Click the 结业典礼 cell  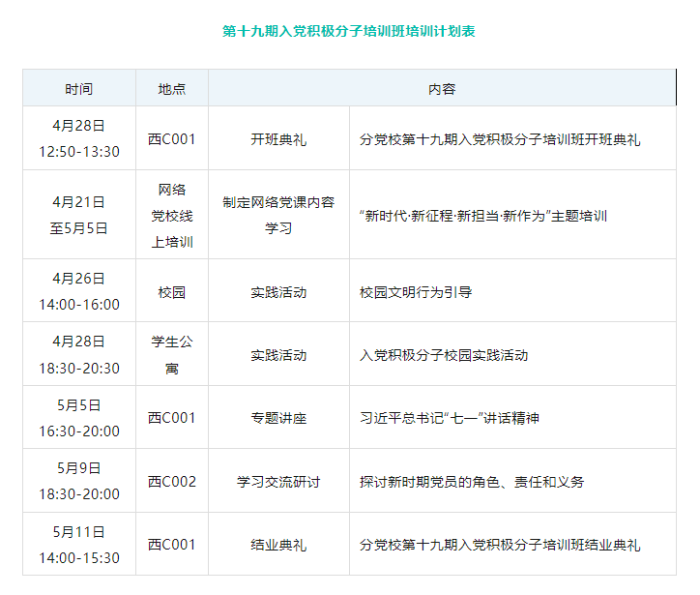278,545
